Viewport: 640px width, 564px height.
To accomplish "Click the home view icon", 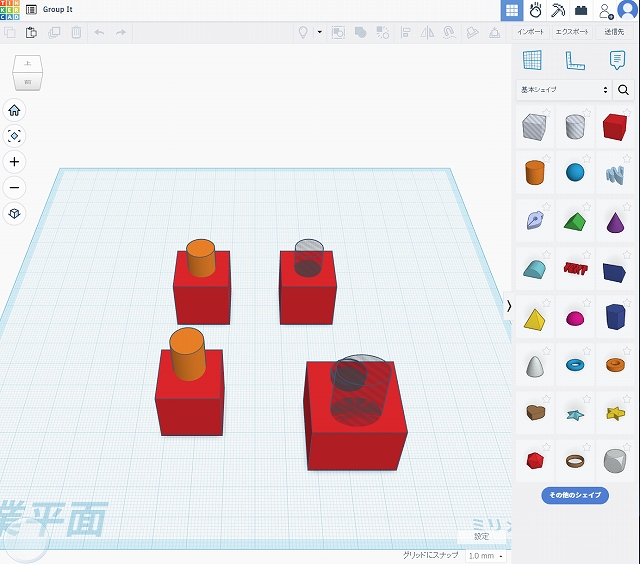I will pos(14,110).
